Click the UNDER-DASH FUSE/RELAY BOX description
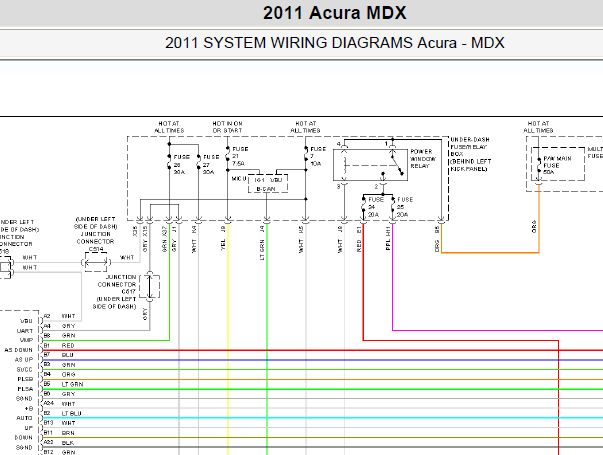This screenshot has height=455, width=603. click(471, 154)
